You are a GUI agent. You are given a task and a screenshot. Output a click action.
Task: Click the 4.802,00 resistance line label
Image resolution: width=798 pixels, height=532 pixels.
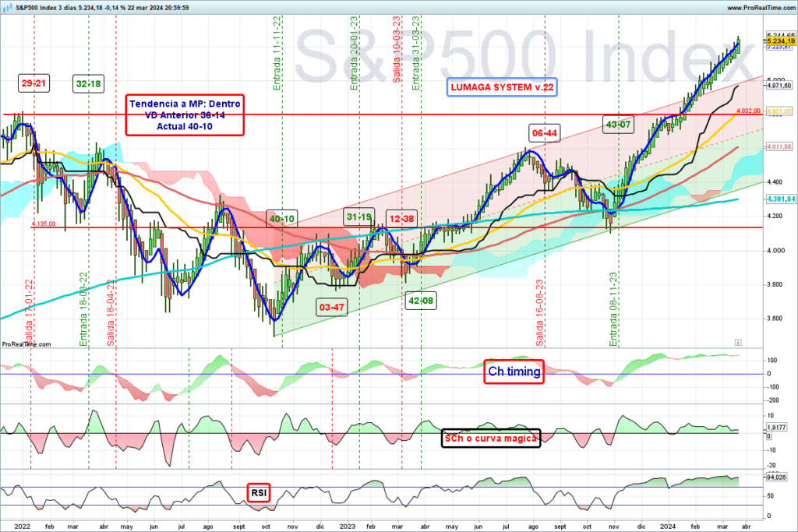[748, 111]
